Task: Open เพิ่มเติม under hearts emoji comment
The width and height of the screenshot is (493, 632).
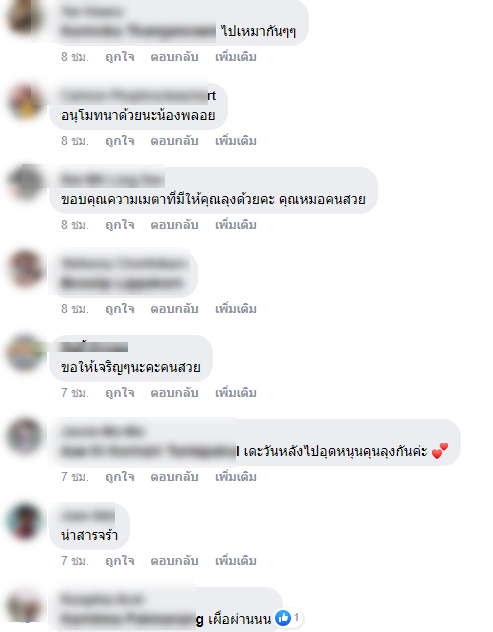Action: pyautogui.click(x=236, y=477)
